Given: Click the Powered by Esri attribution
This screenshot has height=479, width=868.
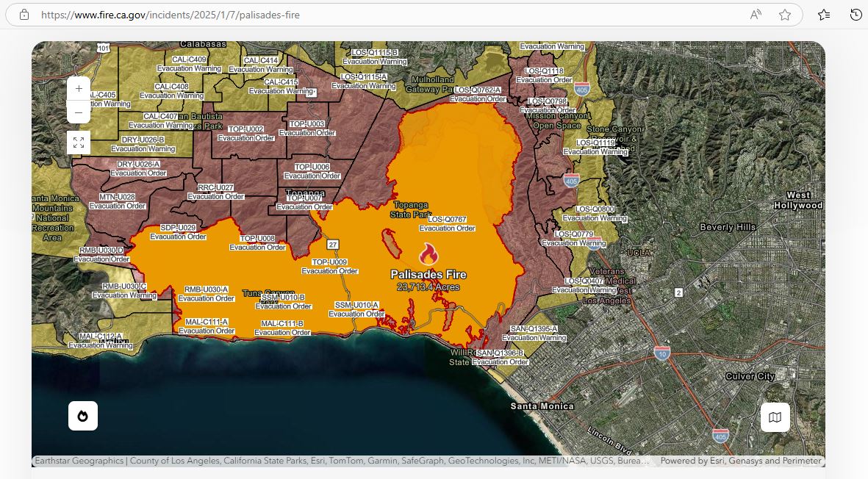Looking at the screenshot, I should 741,460.
